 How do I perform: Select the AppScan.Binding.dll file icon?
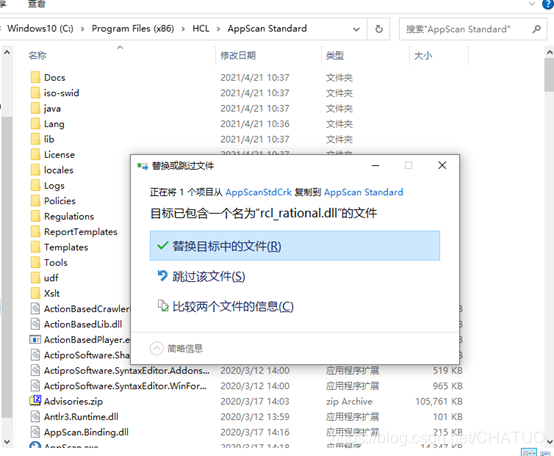35,432
